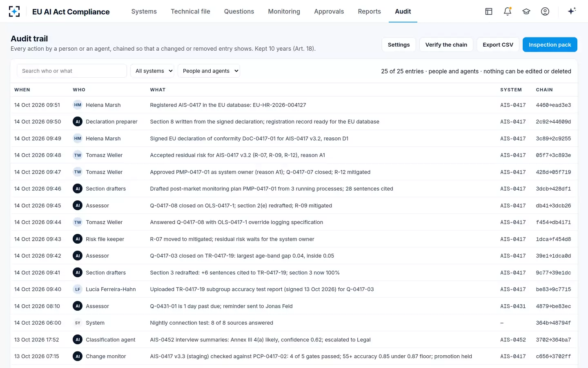
Task: Open the notifications bell
Action: pyautogui.click(x=508, y=11)
